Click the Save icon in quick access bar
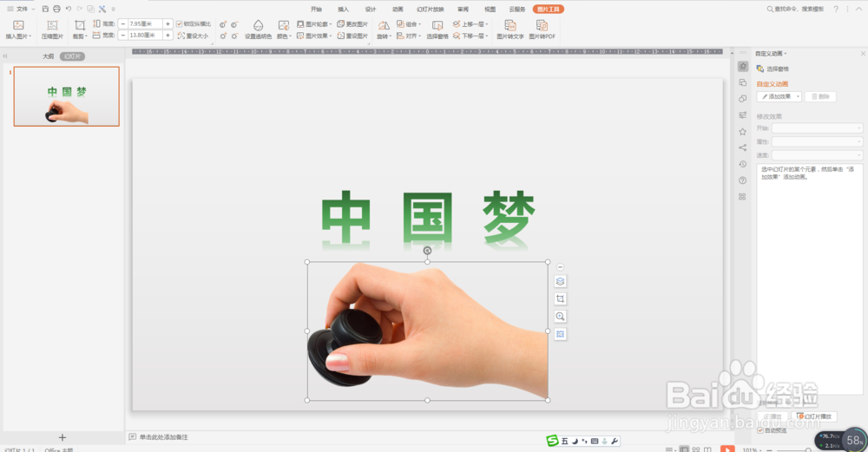Viewport: 868px width, 452px height. (x=45, y=9)
